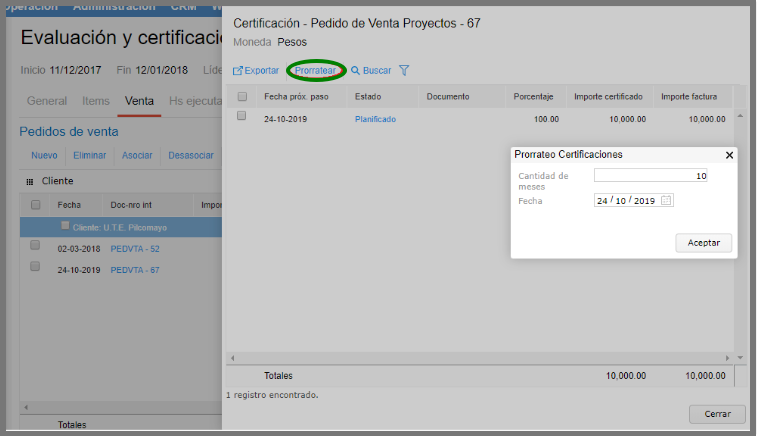
Task: Close the Prorrateo Certificaciones dialog
Action: point(729,155)
